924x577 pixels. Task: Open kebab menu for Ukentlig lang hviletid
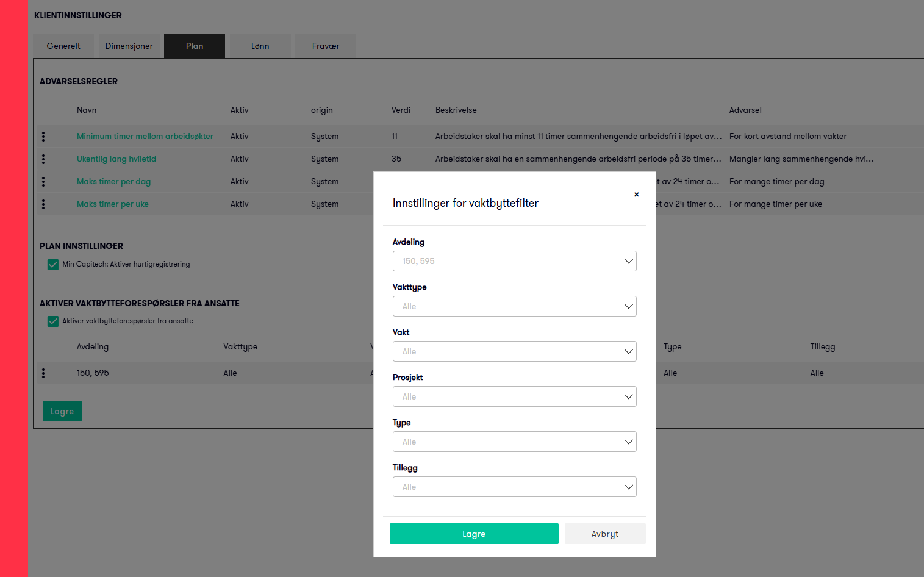pyautogui.click(x=43, y=159)
